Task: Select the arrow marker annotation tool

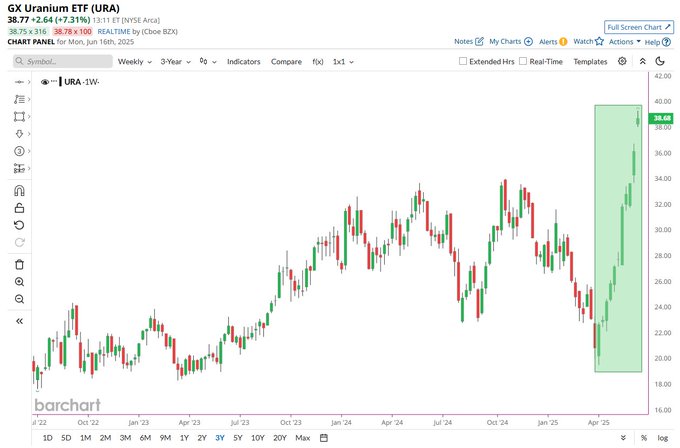Action: point(19,134)
